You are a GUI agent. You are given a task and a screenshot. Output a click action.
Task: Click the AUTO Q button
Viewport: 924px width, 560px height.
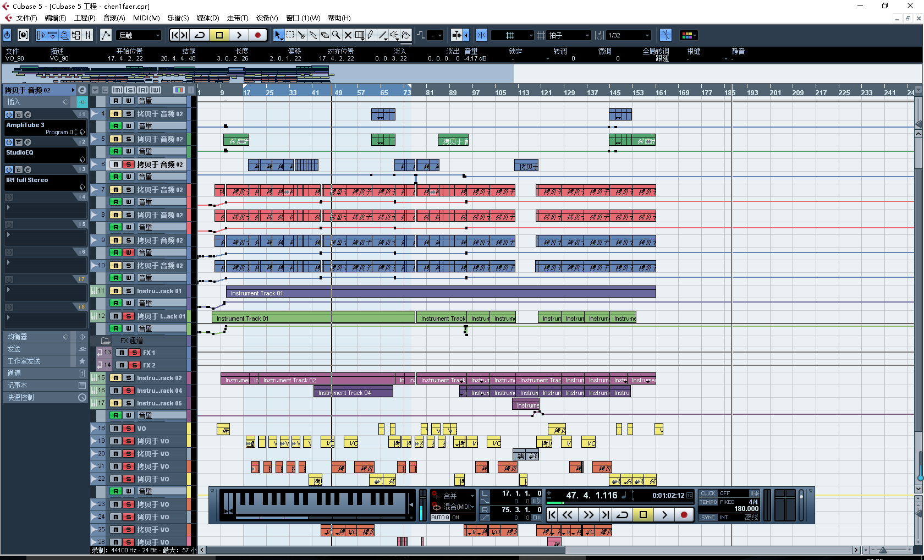[x=440, y=518]
